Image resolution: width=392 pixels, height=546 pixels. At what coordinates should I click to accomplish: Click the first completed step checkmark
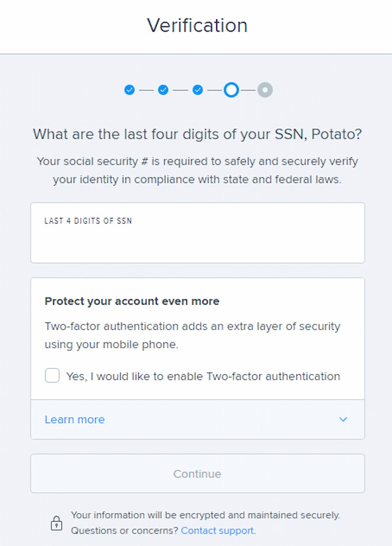pos(129,90)
